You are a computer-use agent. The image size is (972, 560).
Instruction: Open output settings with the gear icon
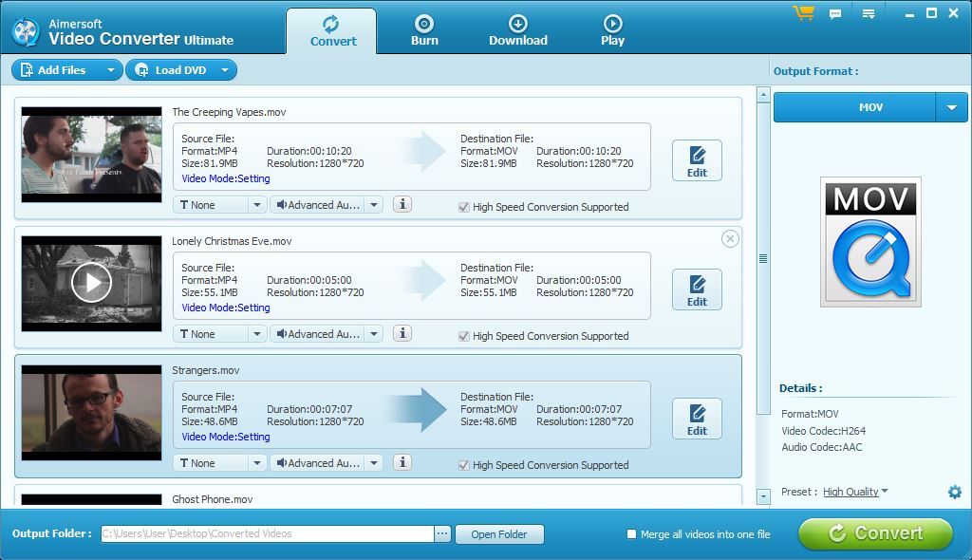click(957, 492)
